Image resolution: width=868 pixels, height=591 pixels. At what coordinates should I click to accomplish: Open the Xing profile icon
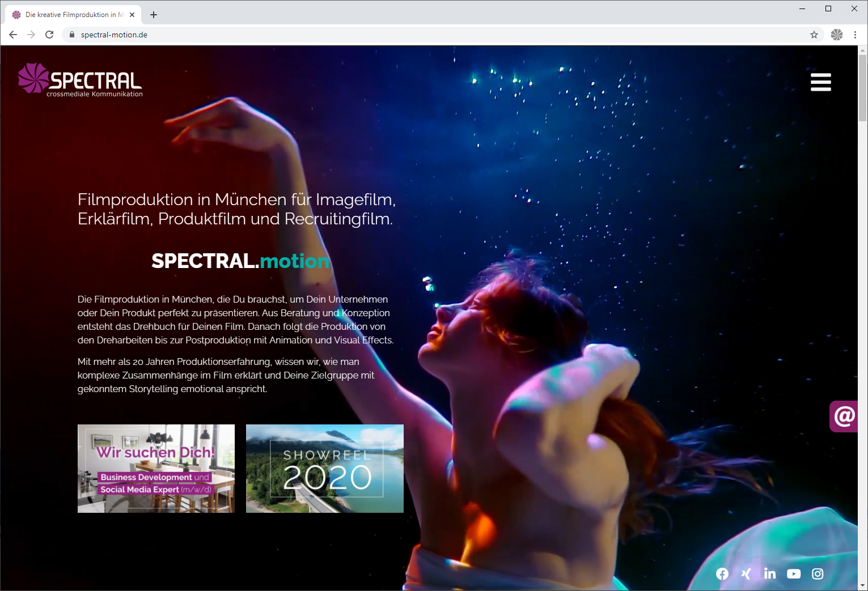click(x=746, y=574)
